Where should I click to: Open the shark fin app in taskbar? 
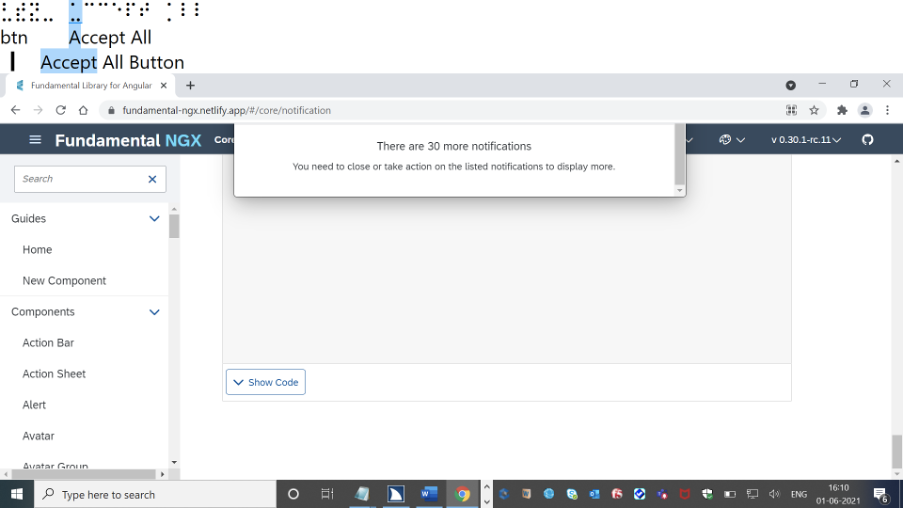click(396, 494)
